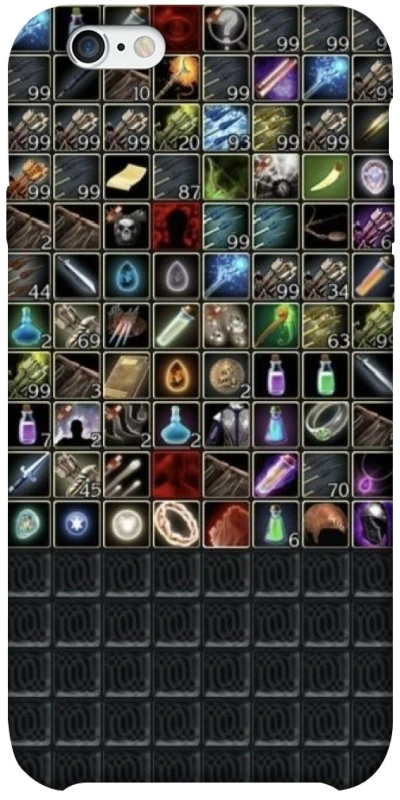The width and height of the screenshot is (400, 800).
Task: Click the orange flame teardrop gem
Action: pos(177,375)
